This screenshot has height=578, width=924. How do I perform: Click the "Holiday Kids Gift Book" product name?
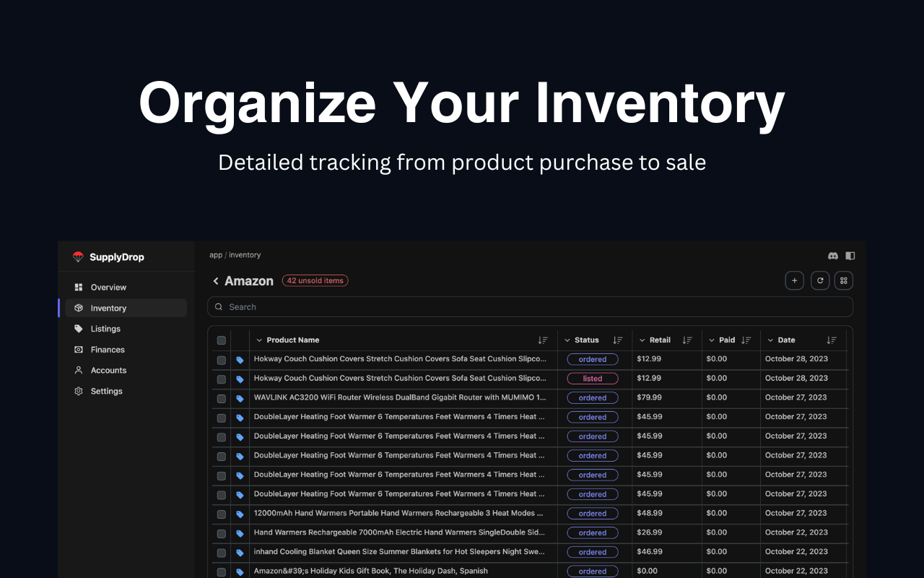(371, 571)
